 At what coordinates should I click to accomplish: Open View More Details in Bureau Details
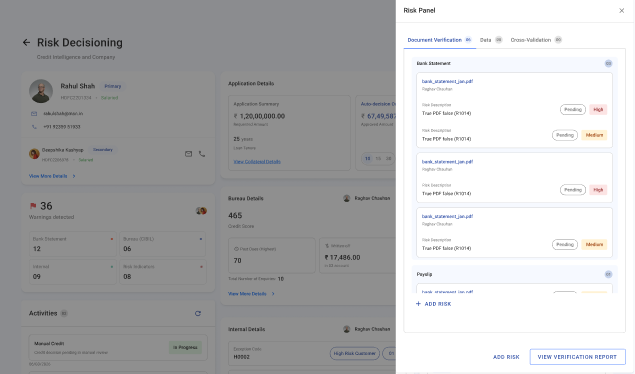click(247, 294)
